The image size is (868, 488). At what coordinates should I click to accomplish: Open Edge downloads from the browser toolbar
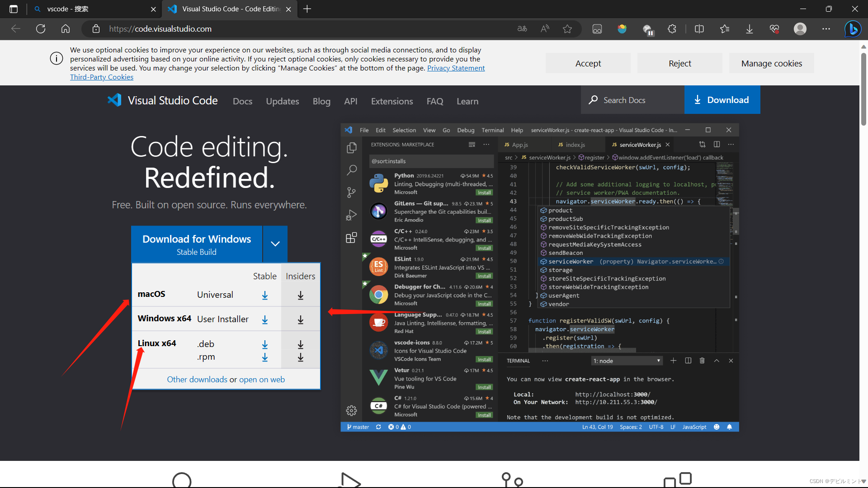749,28
